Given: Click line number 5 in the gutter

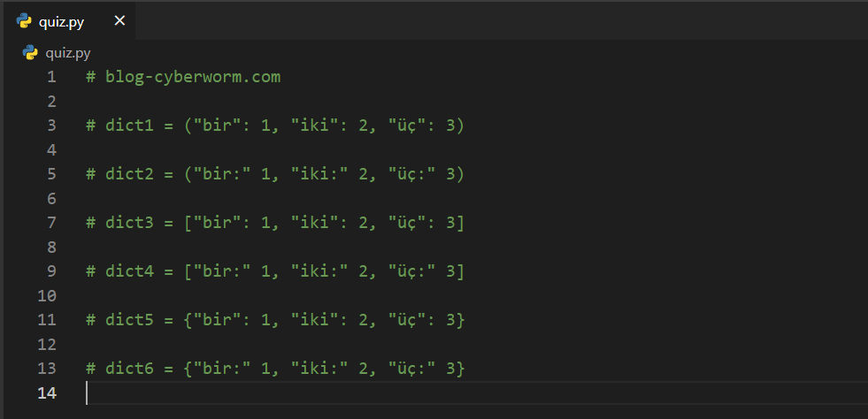Looking at the screenshot, I should click(x=50, y=174).
